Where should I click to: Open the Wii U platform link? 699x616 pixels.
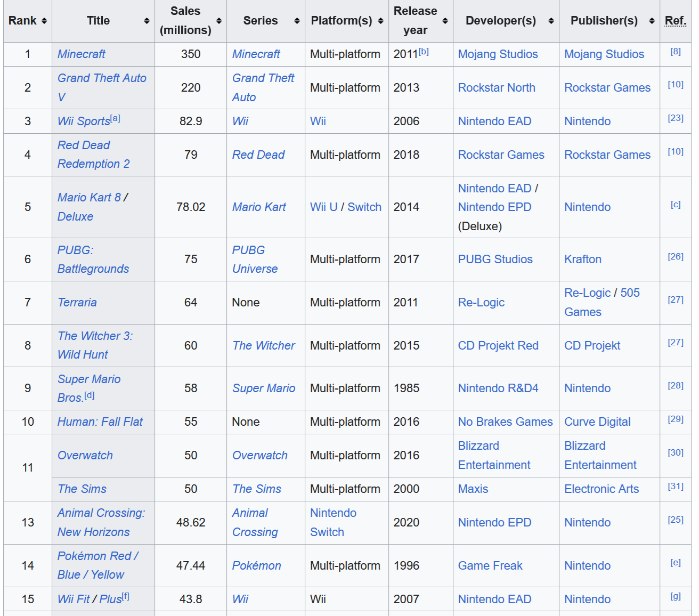[x=324, y=207]
